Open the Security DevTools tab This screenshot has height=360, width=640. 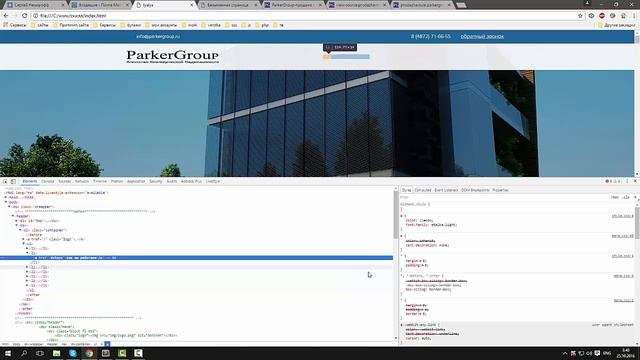(156, 181)
